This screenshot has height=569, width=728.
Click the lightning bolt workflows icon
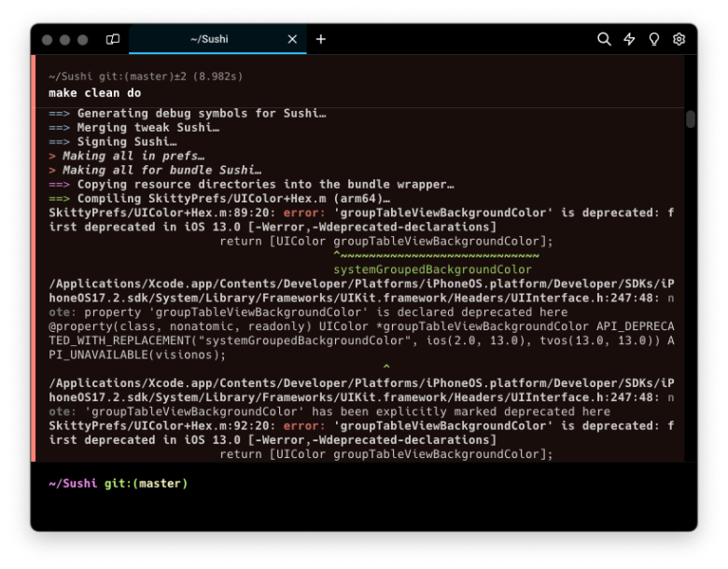tap(629, 39)
